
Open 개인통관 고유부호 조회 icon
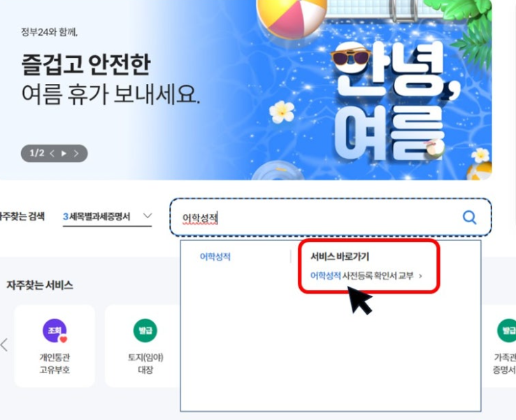click(55, 331)
